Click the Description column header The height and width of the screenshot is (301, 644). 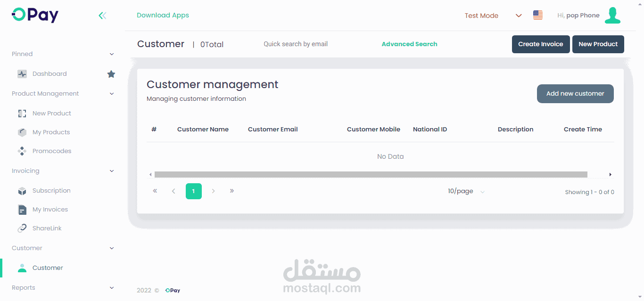pos(516,130)
